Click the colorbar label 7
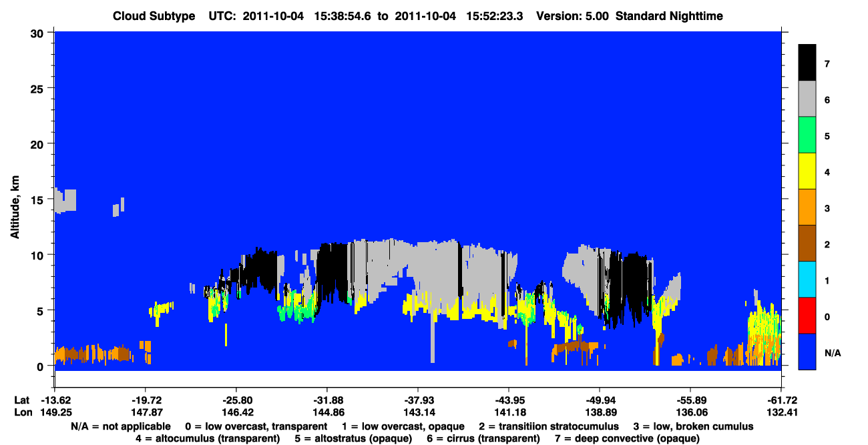 tap(827, 64)
